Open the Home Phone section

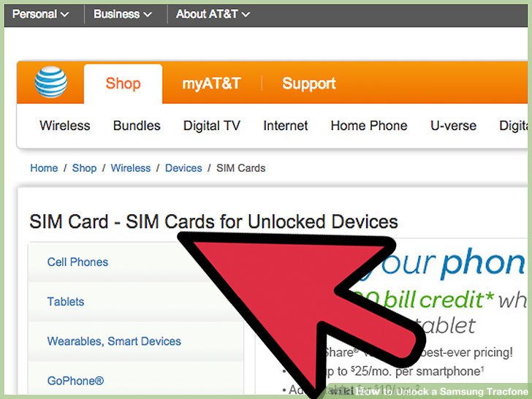pos(369,126)
